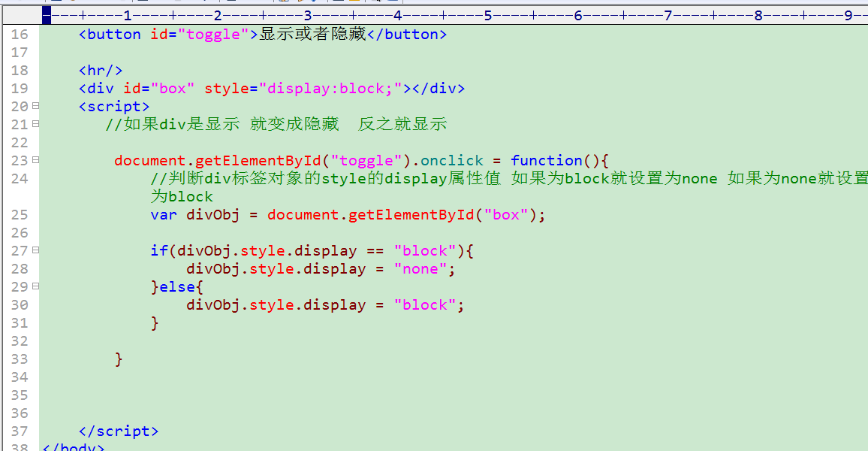Collapse the if-block fold marker at line 27
This screenshot has width=868, height=451.
(35, 250)
